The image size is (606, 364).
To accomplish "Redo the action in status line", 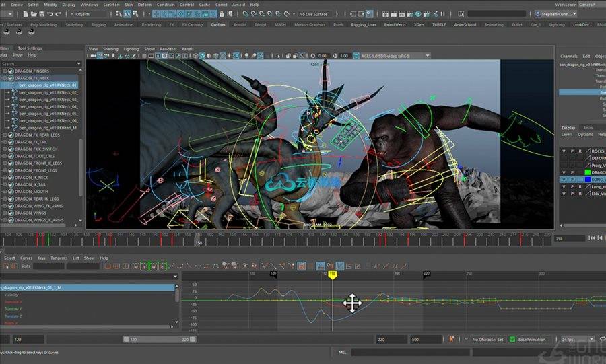I will [58, 14].
